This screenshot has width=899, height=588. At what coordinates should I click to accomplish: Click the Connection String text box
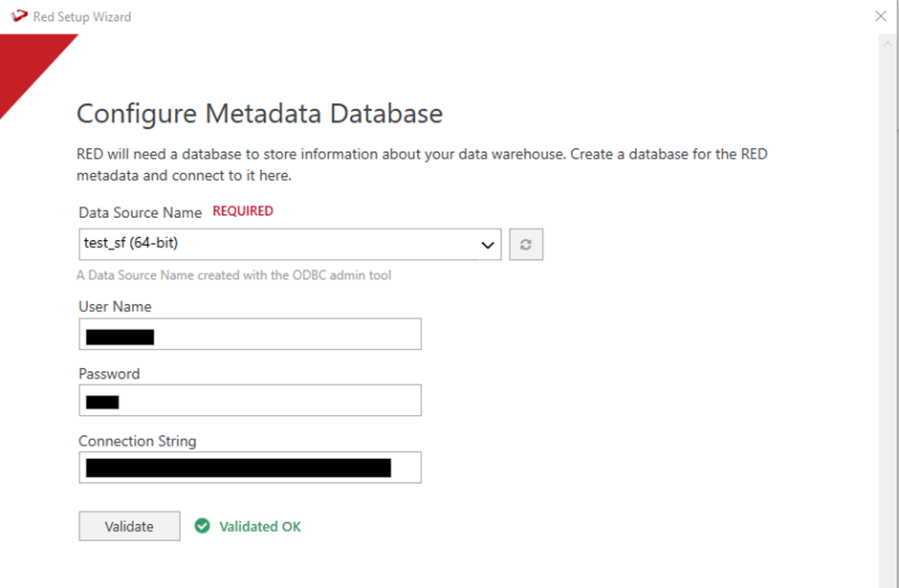250,468
